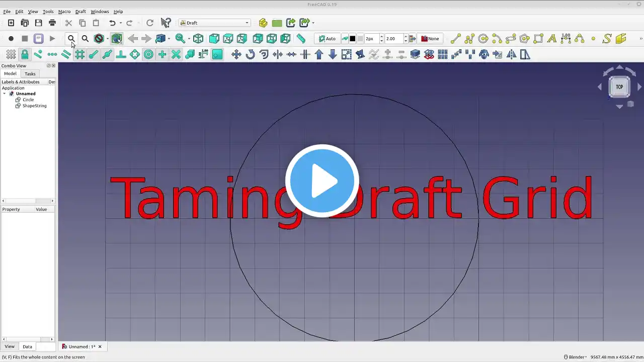Close the Unnamed document tab
The height and width of the screenshot is (362, 644).
pyautogui.click(x=100, y=346)
